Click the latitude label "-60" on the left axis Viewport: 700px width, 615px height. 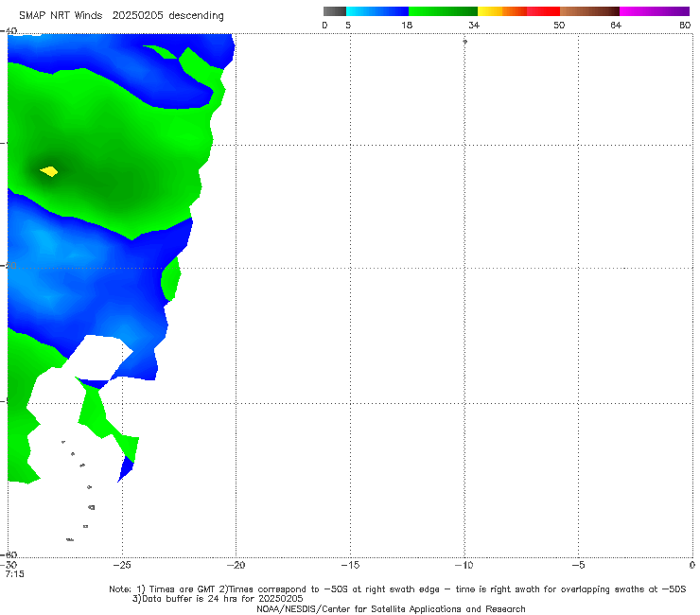(x=9, y=554)
